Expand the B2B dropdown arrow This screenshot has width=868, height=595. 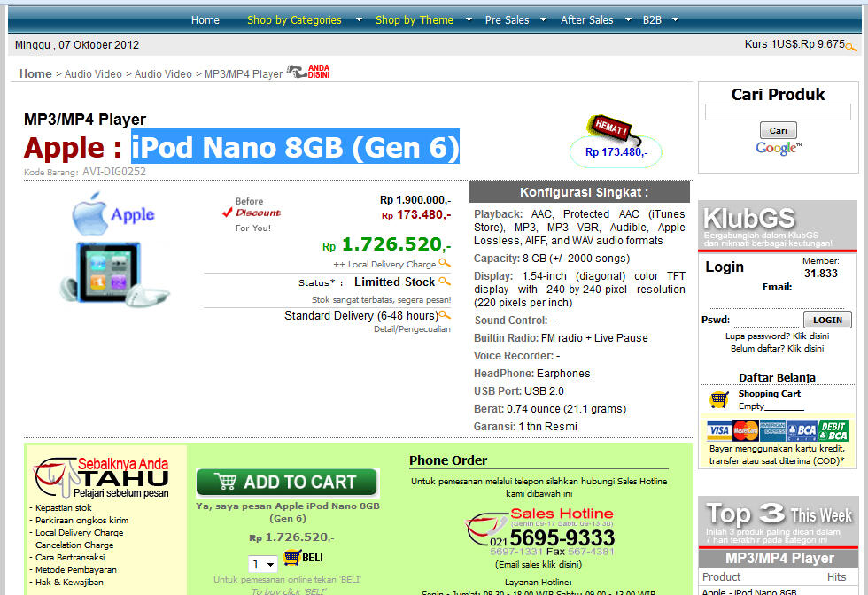coord(675,20)
